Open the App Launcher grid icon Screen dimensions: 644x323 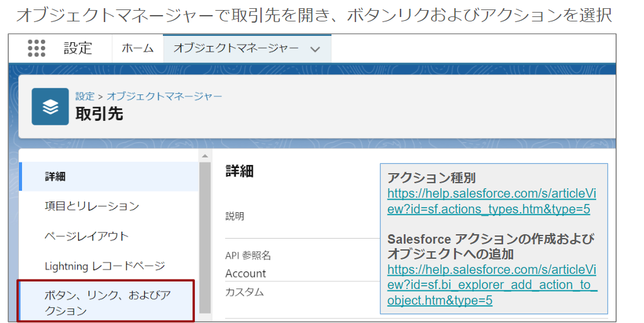point(36,48)
